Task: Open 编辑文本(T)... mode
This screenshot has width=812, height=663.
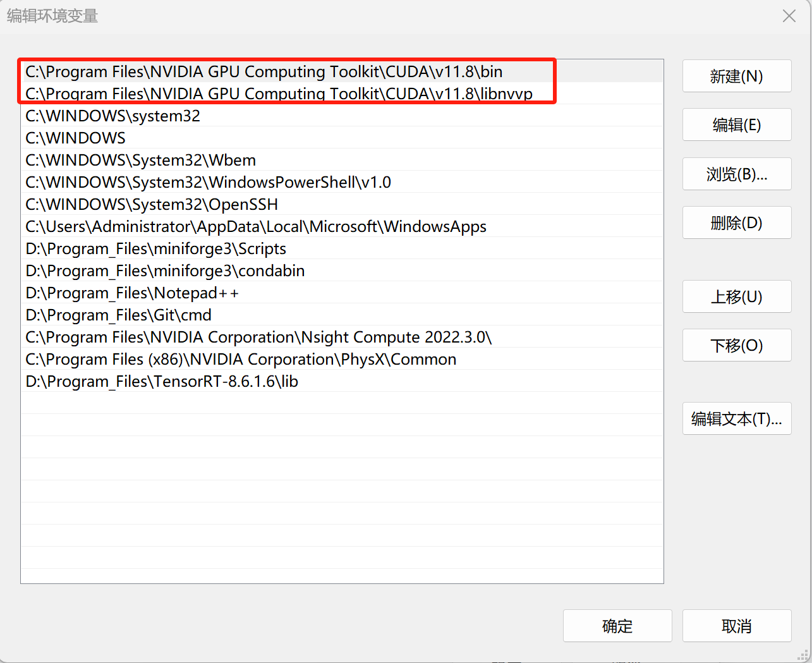Action: [x=737, y=418]
